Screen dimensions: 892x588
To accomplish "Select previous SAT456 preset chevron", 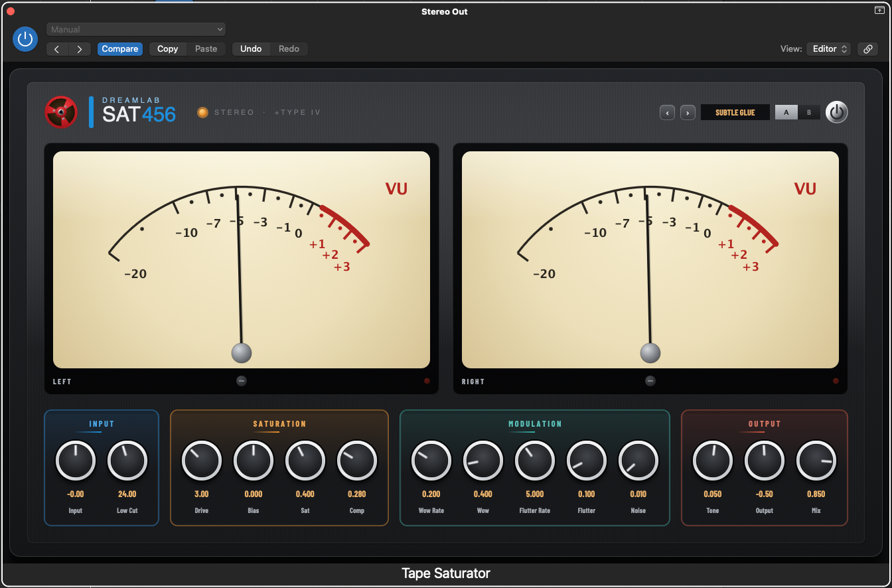I will point(668,113).
